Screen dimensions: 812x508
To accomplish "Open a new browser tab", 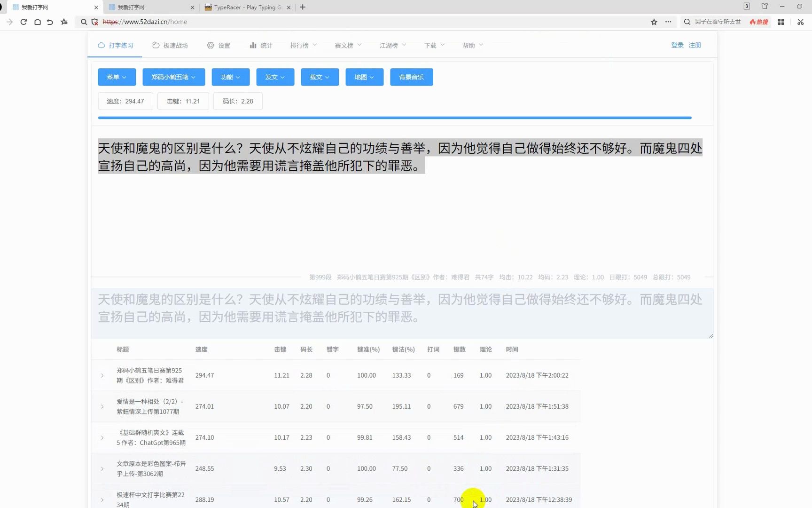I will point(303,7).
